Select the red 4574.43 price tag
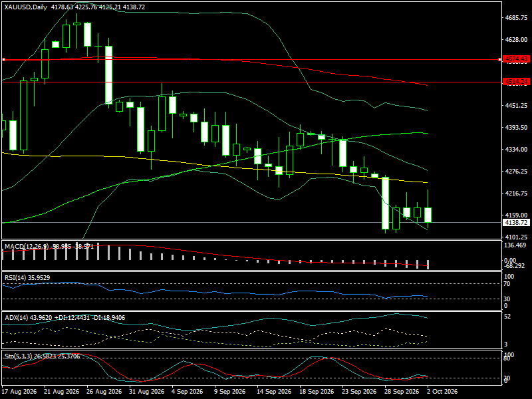532x399 pixels. point(516,59)
